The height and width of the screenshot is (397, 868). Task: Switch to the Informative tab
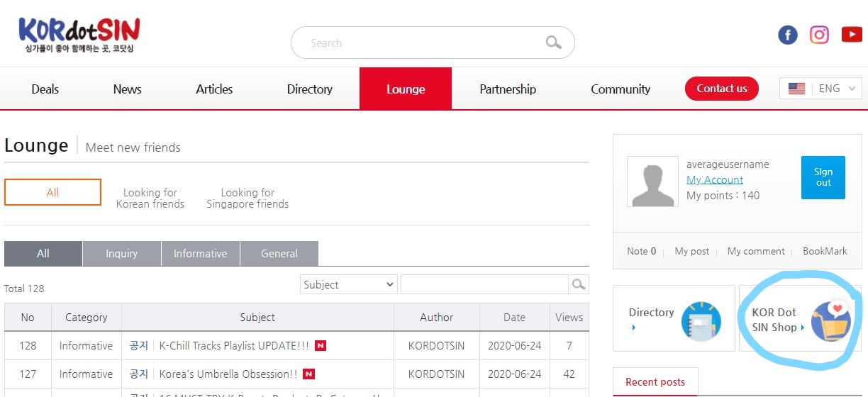[x=201, y=253]
